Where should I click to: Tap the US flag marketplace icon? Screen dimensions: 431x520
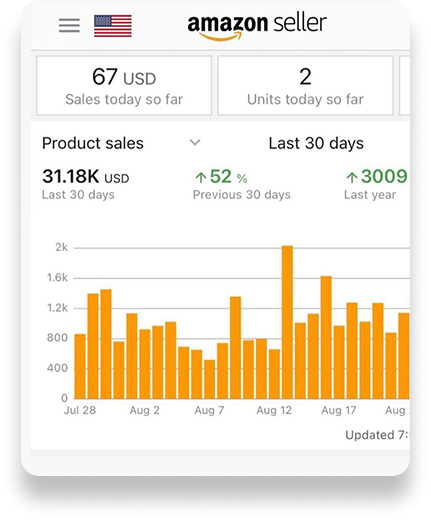tap(113, 26)
